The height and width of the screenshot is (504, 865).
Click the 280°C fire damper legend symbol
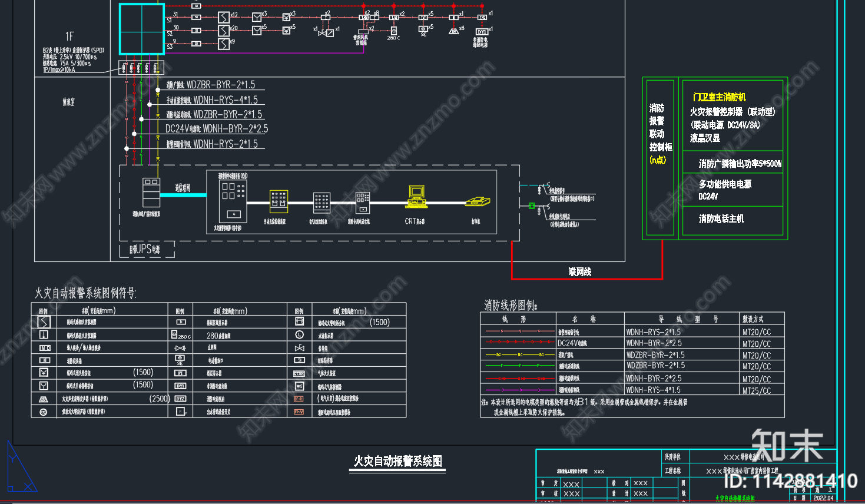(x=180, y=335)
